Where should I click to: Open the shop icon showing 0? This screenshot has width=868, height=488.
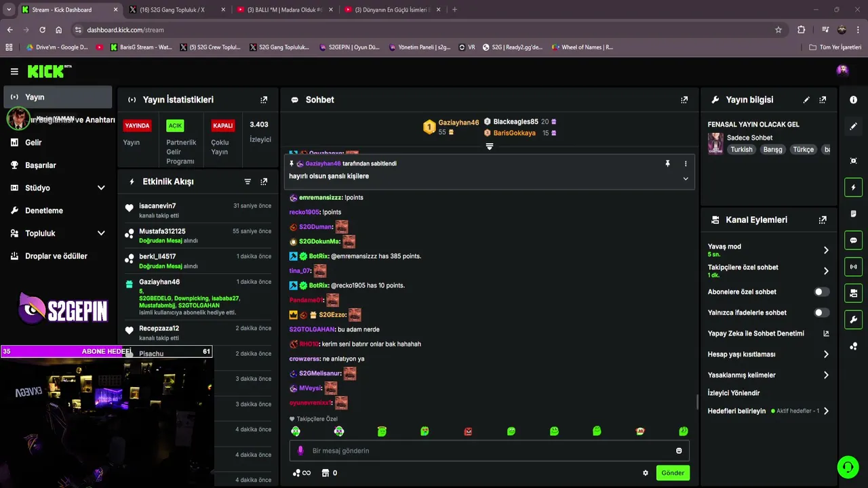(330, 473)
